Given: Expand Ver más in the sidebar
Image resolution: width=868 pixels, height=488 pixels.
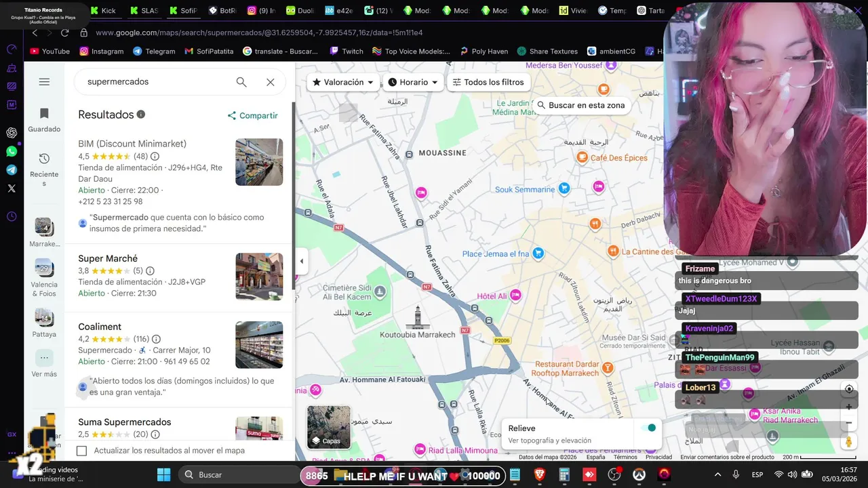Looking at the screenshot, I should [44, 364].
